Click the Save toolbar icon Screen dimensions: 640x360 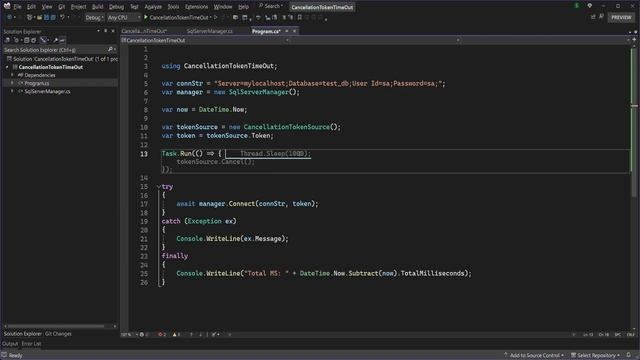point(46,18)
